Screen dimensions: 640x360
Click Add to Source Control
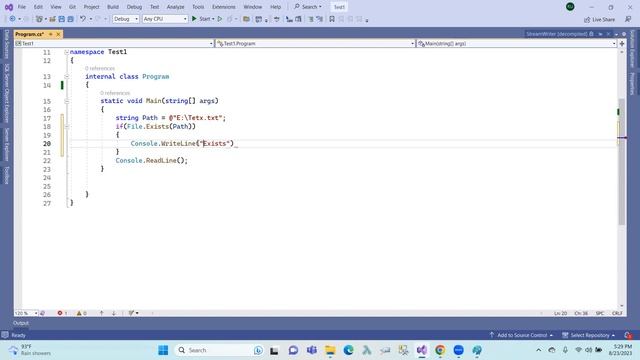coord(521,335)
